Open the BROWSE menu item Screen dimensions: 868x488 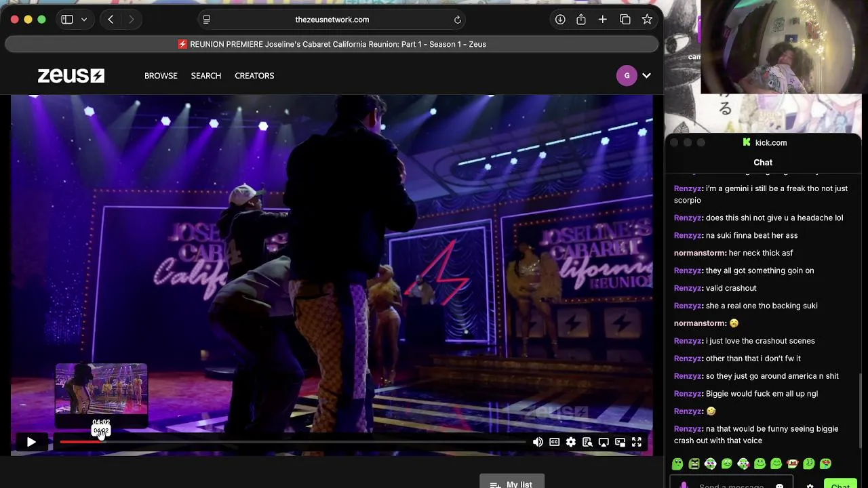pos(161,75)
